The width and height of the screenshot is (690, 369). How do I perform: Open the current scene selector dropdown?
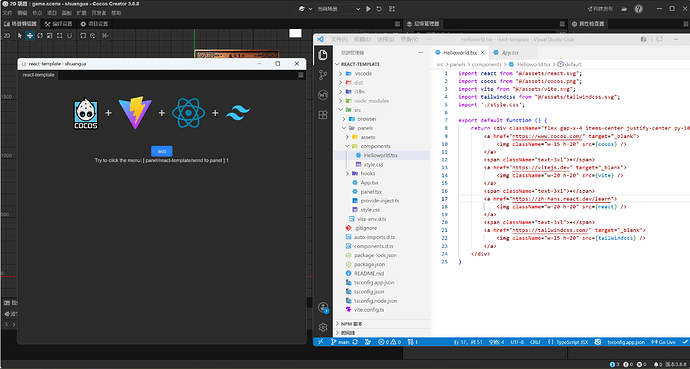pos(338,9)
